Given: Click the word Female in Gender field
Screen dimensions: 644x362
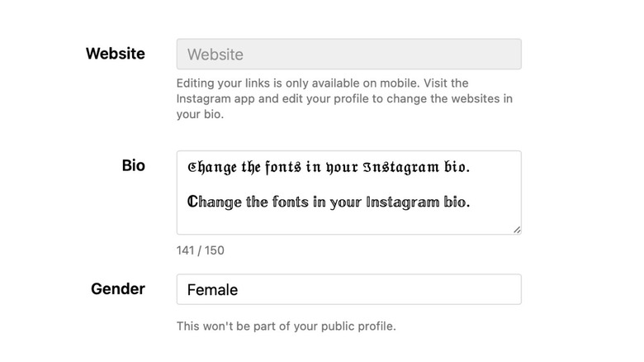Looking at the screenshot, I should click(x=212, y=290).
